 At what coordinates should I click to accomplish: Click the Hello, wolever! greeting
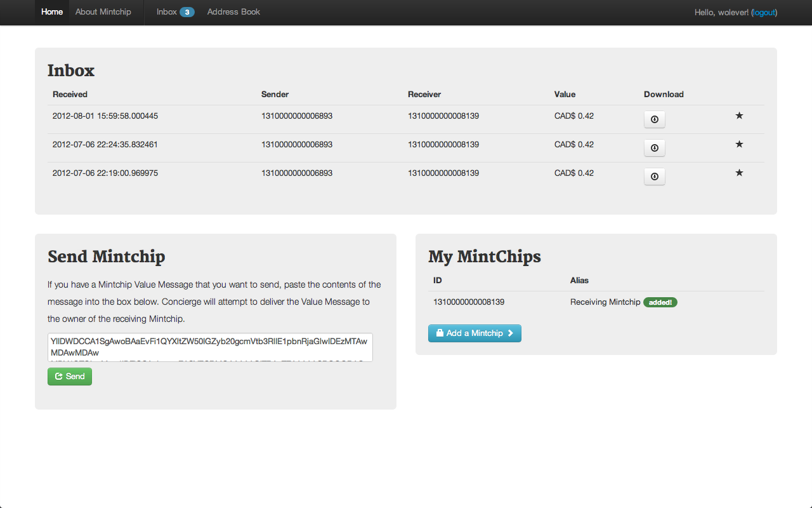pyautogui.click(x=722, y=12)
